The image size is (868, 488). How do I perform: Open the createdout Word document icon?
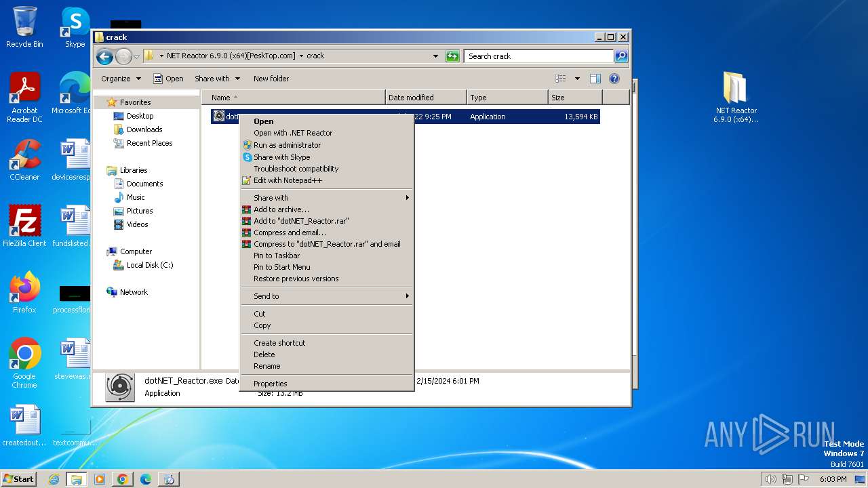point(24,426)
